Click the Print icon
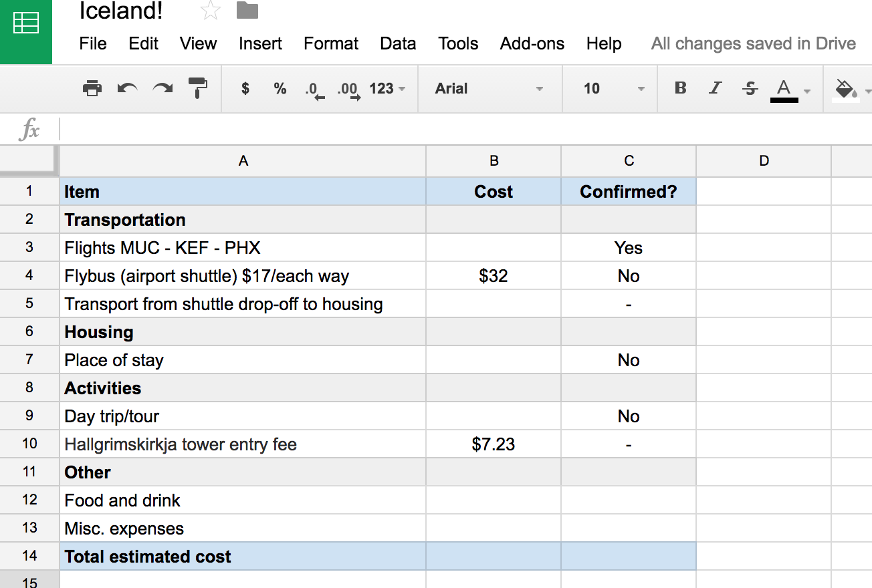The height and width of the screenshot is (588, 872). [92, 88]
